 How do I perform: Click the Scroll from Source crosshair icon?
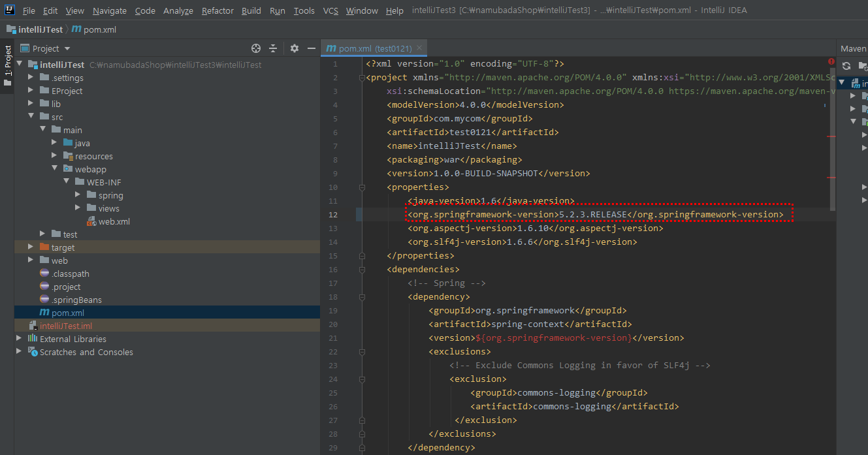tap(256, 48)
